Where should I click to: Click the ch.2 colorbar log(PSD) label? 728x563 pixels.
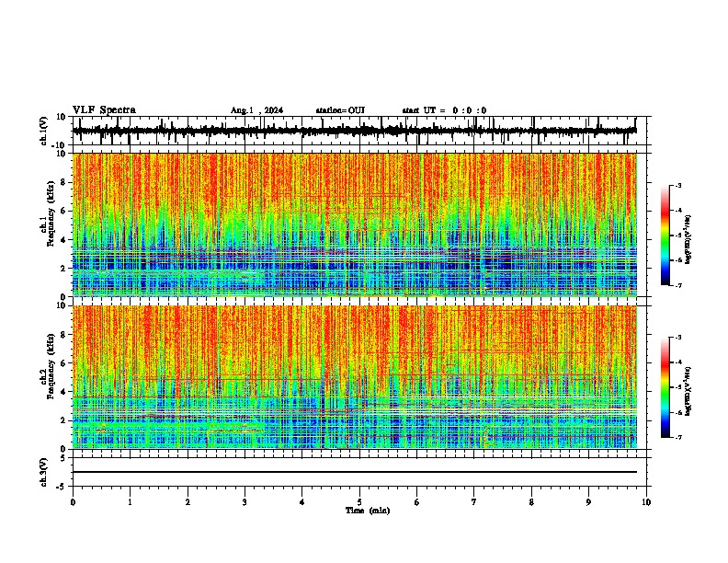(688, 391)
